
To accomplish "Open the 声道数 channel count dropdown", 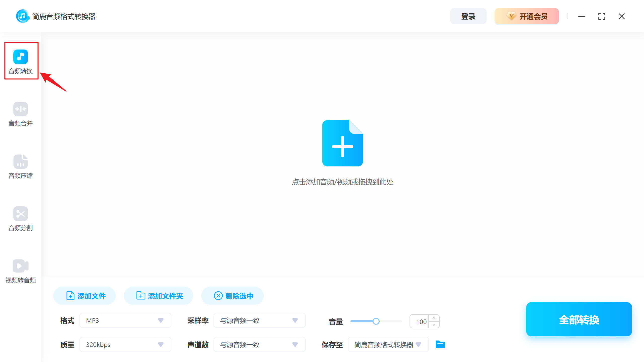I will (x=259, y=344).
